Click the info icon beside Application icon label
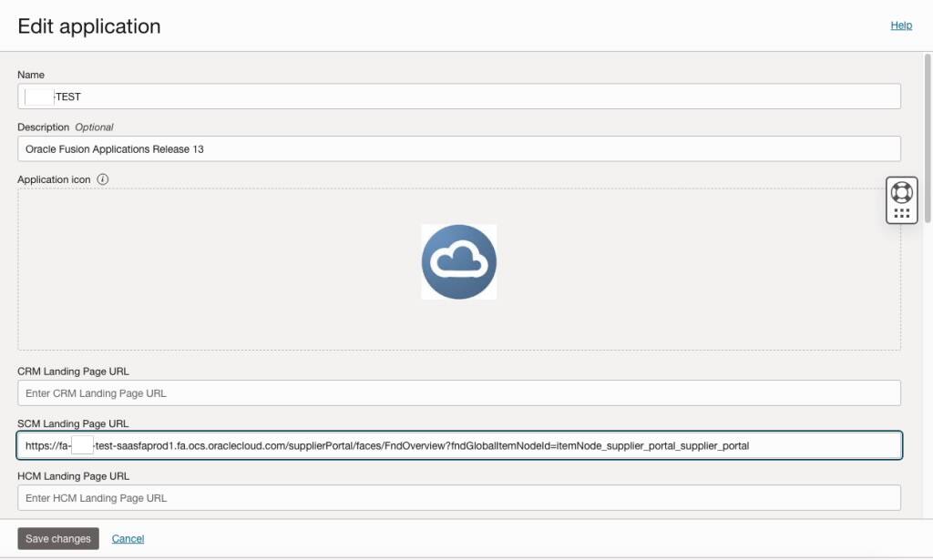This screenshot has height=560, width=933. [x=102, y=179]
